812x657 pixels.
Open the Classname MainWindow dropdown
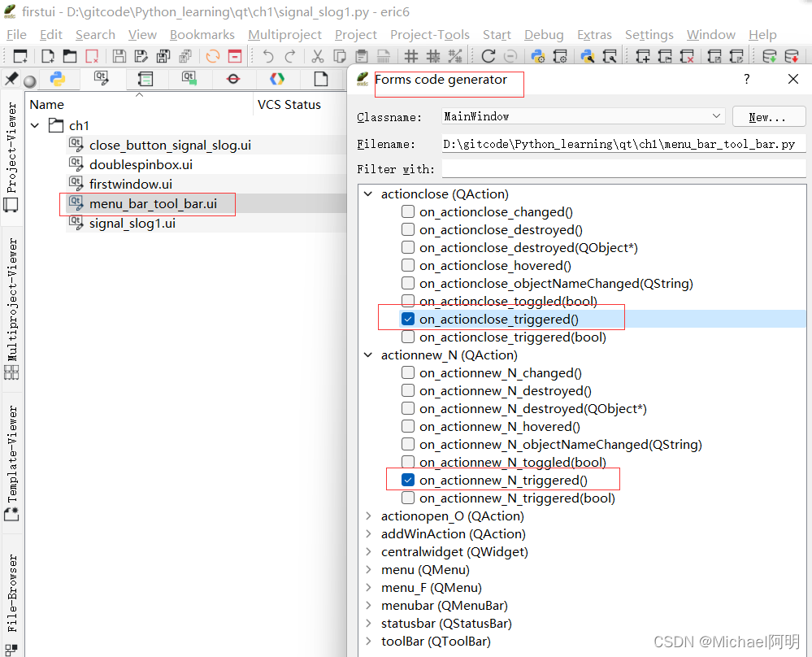click(x=584, y=116)
